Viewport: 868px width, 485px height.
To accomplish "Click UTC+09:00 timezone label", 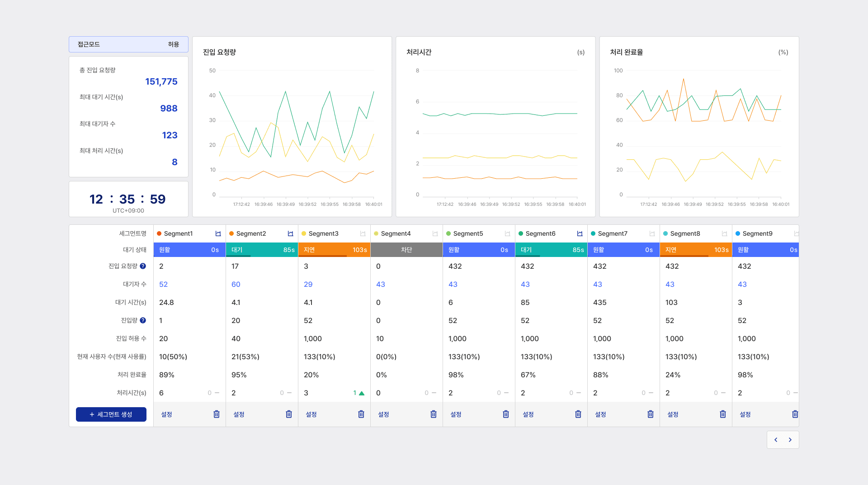I will point(128,211).
